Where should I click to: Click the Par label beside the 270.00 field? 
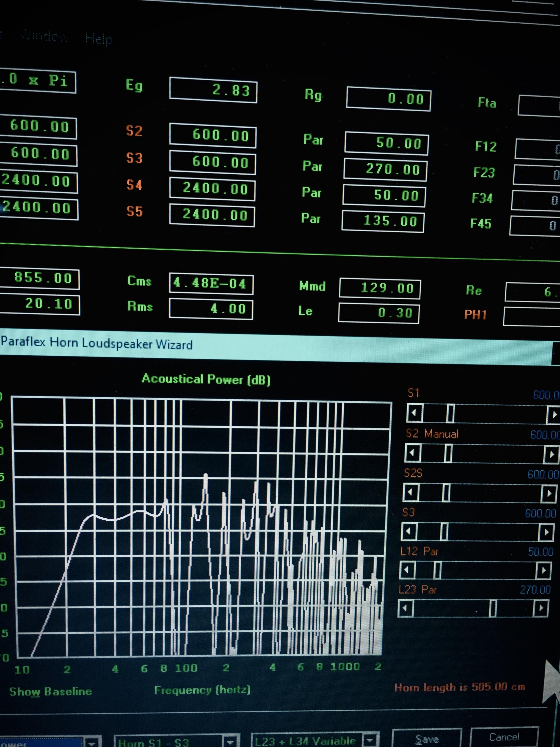(312, 166)
